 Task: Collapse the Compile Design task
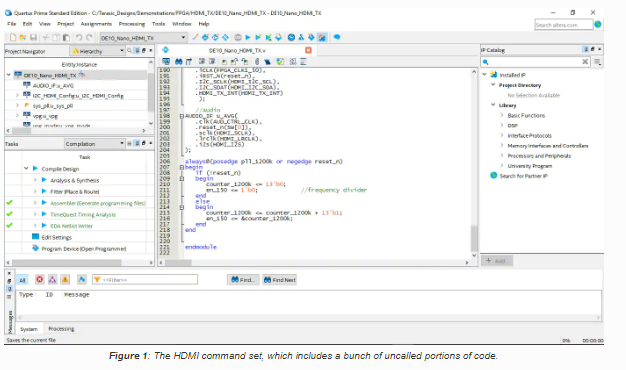[26, 168]
